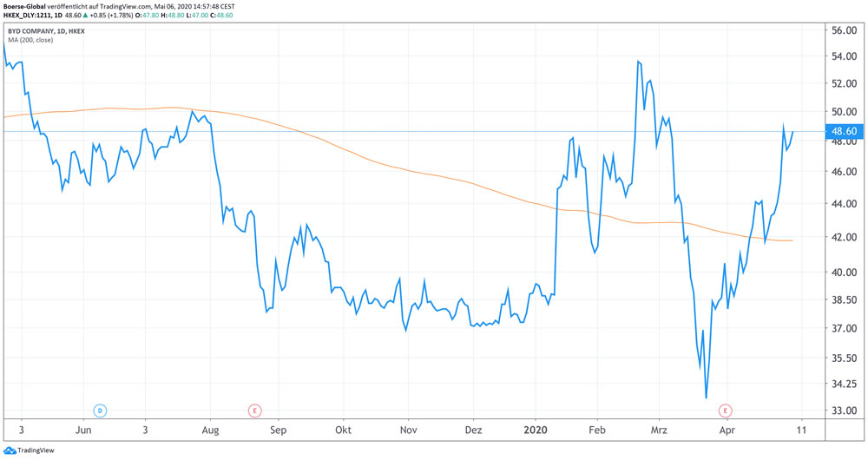Click the blue dividend 'D' marker near Jun
The height and width of the screenshot is (460, 868).
[100, 411]
